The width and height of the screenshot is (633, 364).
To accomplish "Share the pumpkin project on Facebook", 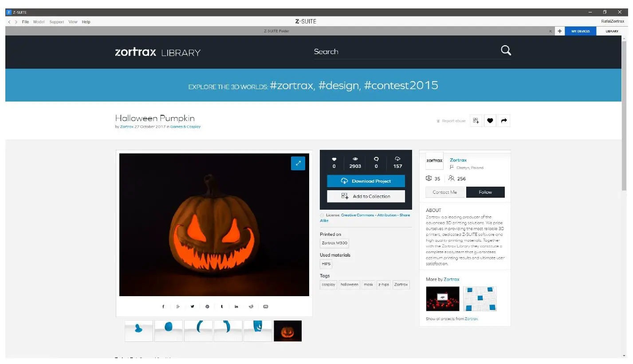I will pos(163,306).
